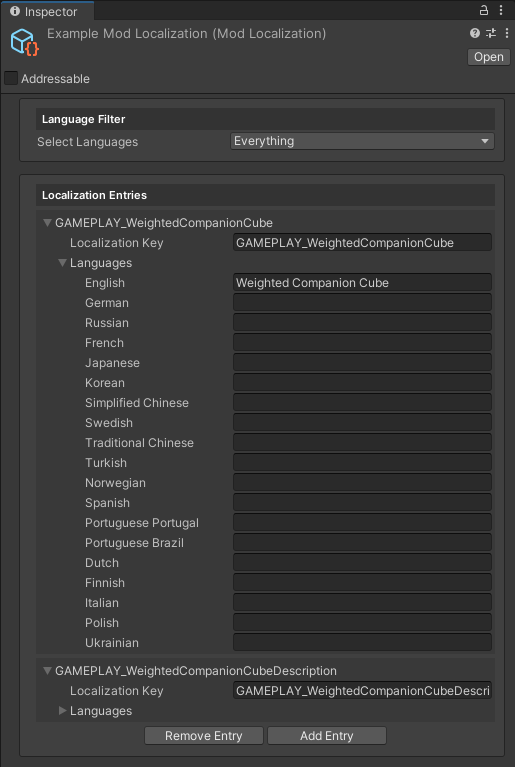This screenshot has height=767, width=515.
Task: Click the German translation field
Action: (362, 303)
